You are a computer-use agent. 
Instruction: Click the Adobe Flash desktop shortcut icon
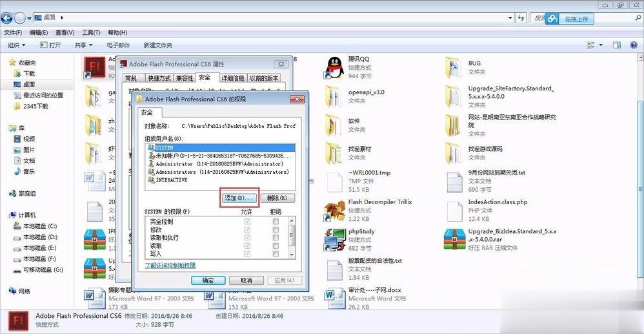point(94,67)
